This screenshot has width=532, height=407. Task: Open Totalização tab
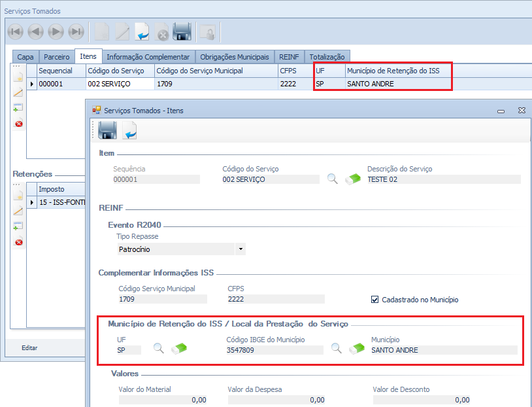(x=327, y=57)
